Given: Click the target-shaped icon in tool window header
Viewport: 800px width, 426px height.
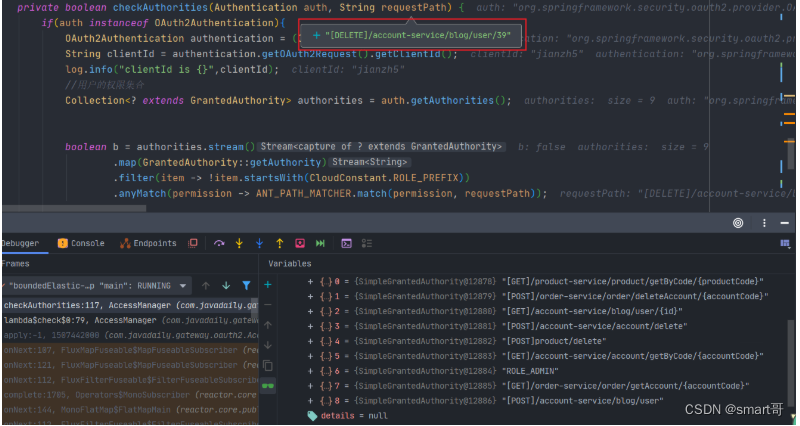Looking at the screenshot, I should (738, 223).
